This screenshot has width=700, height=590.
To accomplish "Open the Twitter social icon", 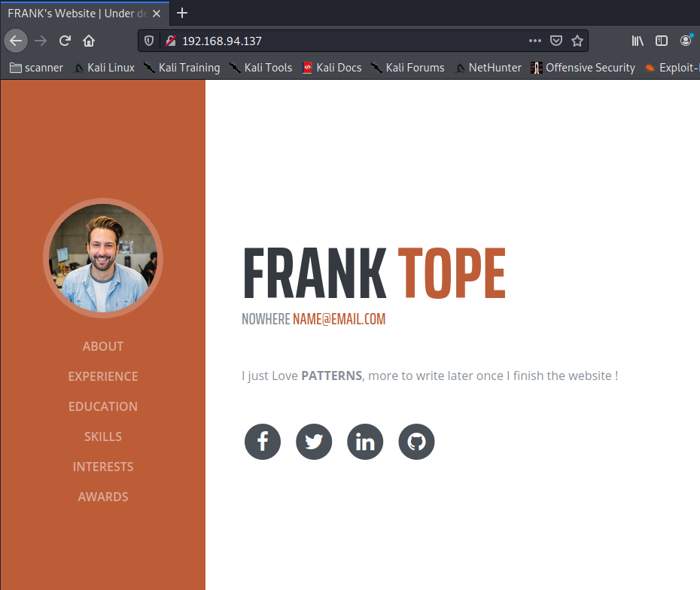I will 314,442.
